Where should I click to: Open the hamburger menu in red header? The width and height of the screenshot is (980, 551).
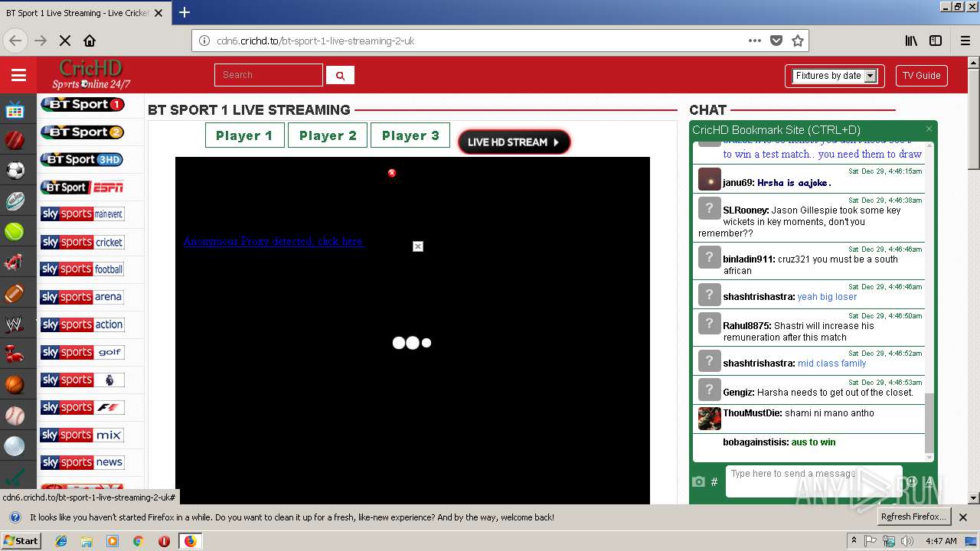click(x=18, y=75)
